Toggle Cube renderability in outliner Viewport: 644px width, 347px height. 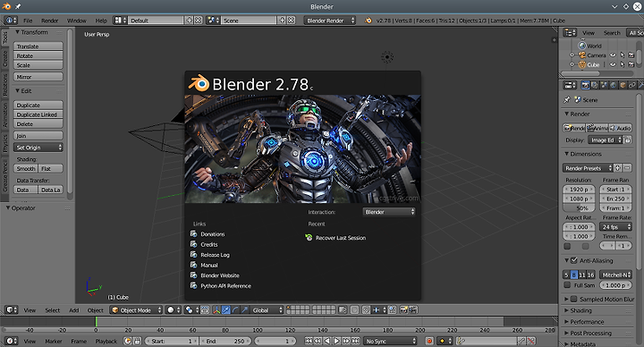point(631,64)
